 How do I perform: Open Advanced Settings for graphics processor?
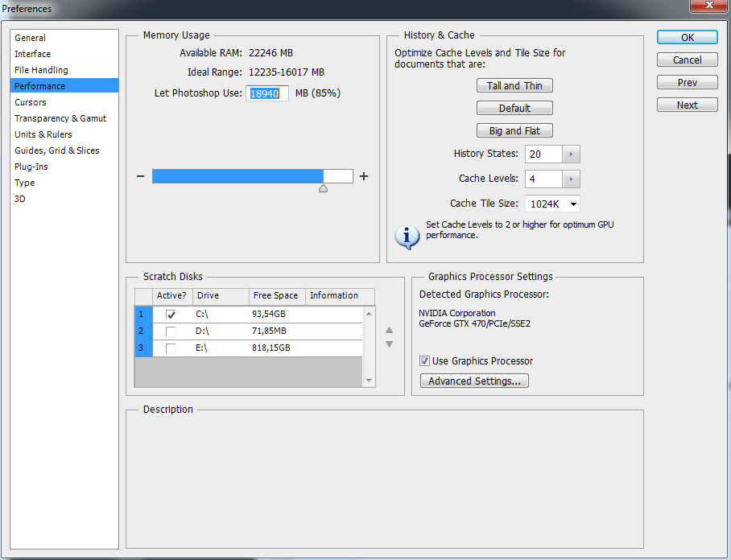coord(474,381)
